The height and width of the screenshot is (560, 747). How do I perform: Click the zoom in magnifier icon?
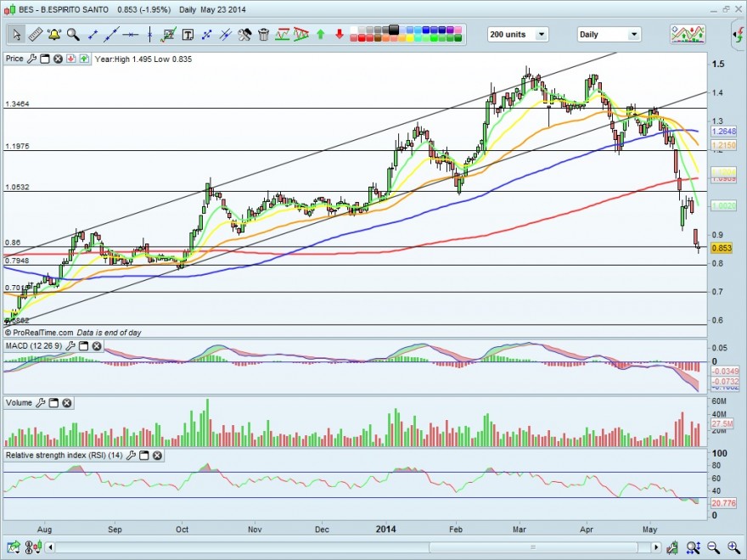pos(733,547)
